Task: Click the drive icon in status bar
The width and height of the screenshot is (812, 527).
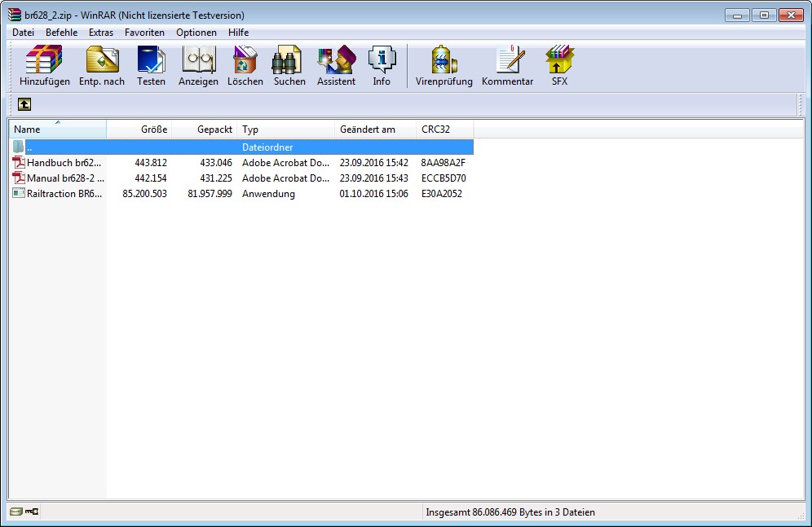Action: click(x=16, y=512)
